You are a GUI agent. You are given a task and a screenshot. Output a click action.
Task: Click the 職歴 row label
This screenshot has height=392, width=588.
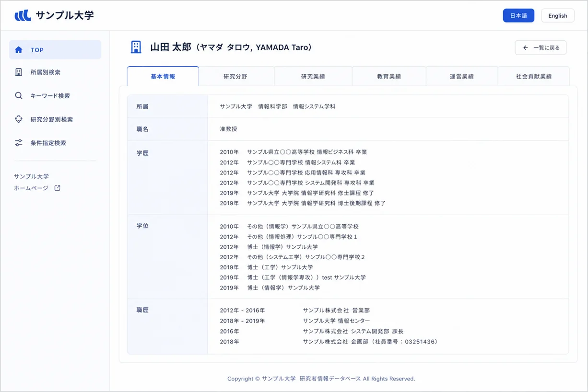pyautogui.click(x=142, y=310)
